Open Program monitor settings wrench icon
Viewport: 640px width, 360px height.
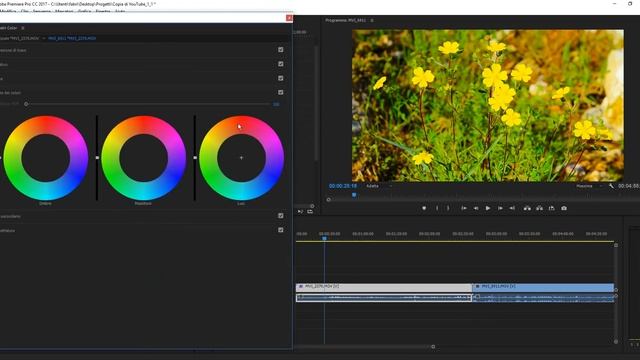click(x=611, y=186)
